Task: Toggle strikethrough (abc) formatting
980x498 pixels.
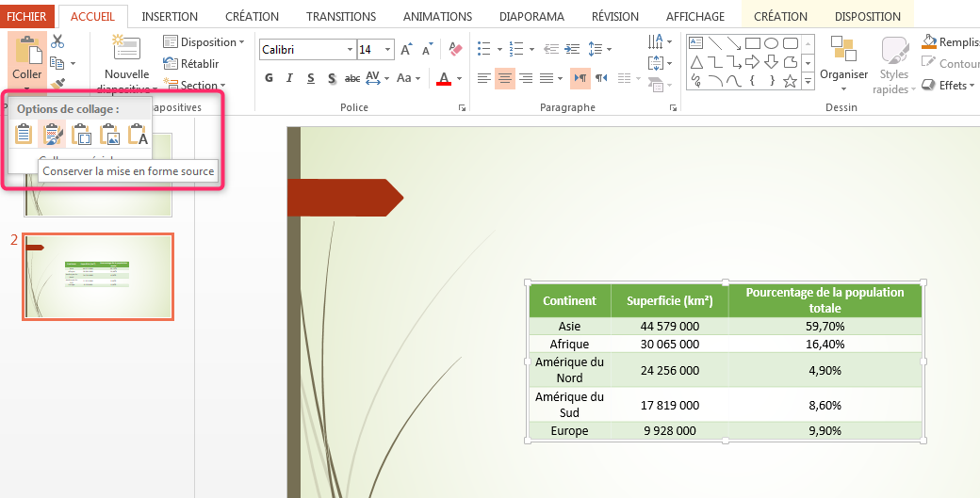Action: tap(352, 78)
